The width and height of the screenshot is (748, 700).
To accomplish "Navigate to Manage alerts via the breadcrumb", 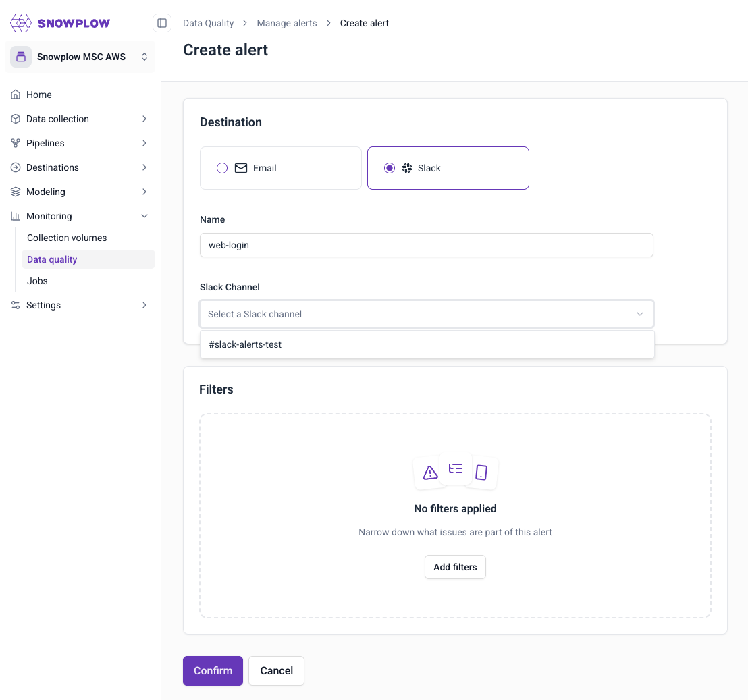I will point(286,23).
